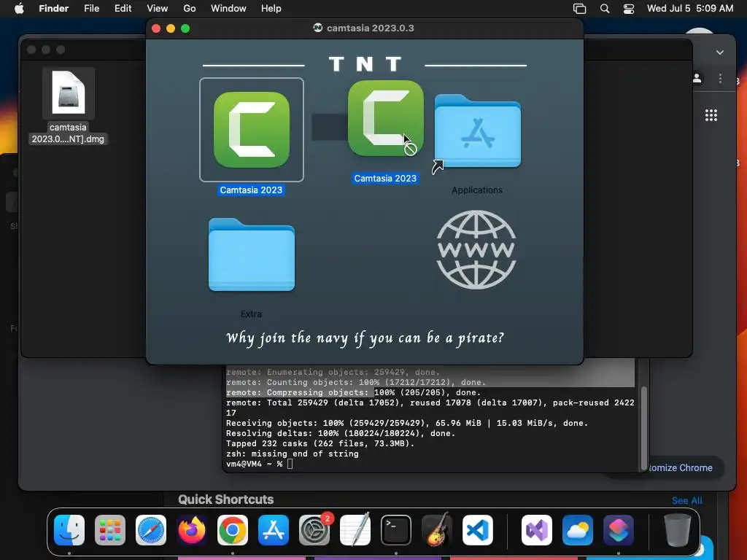Screen dimensions: 747x560
Task: Open Google apps grid in Chrome window
Action: [x=711, y=115]
